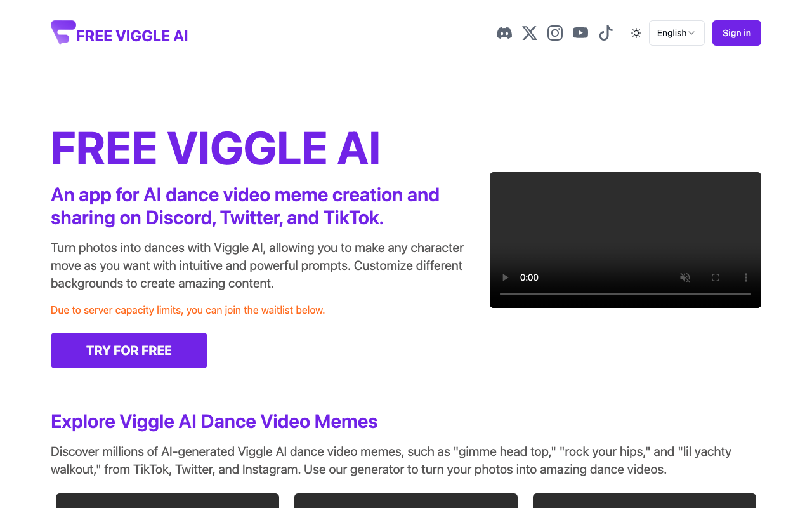Open the video's more options menu
The width and height of the screenshot is (812, 508).
tap(745, 277)
